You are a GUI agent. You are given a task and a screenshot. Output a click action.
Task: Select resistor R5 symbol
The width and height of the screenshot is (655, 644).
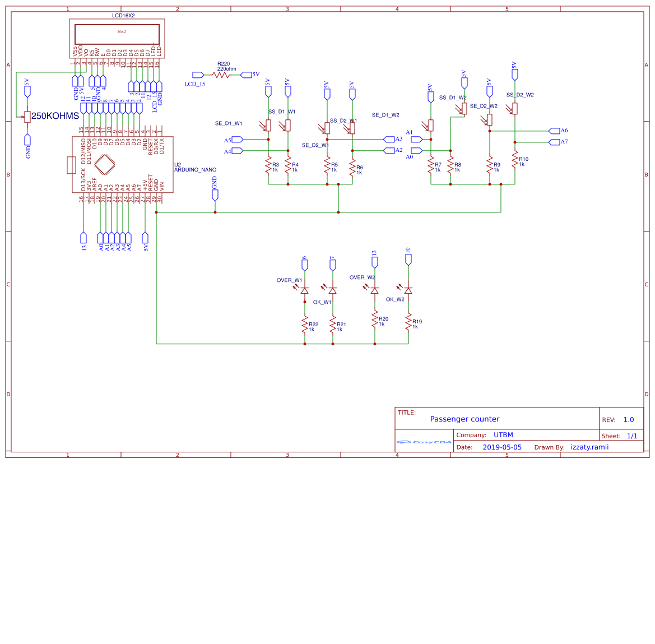[x=327, y=166]
